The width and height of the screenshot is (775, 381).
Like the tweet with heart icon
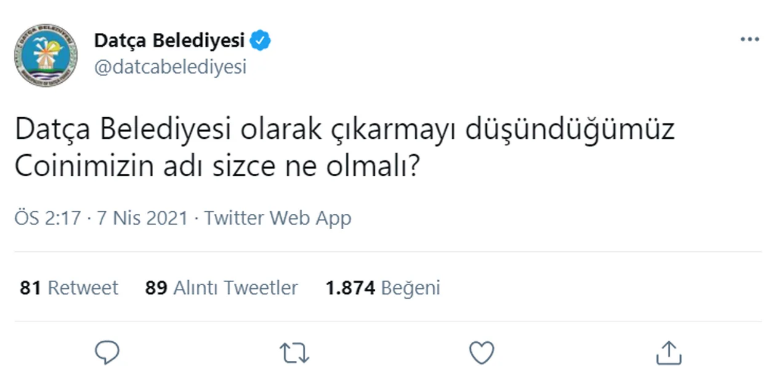(481, 353)
